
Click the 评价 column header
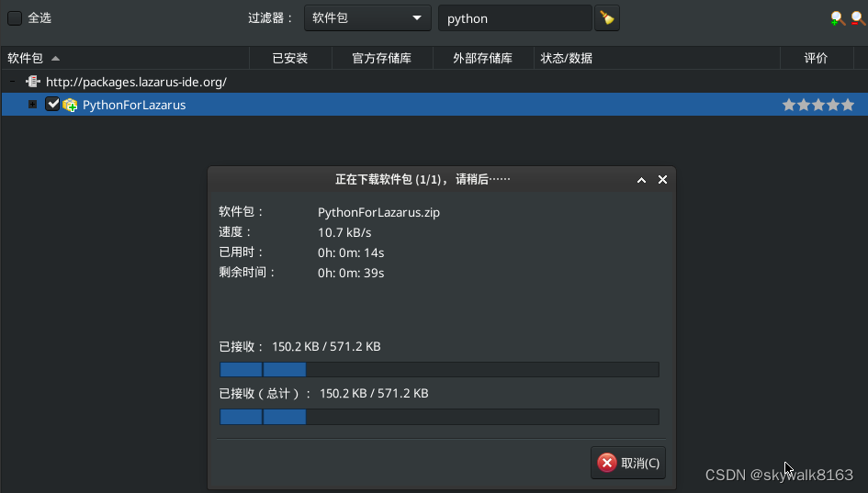[816, 58]
